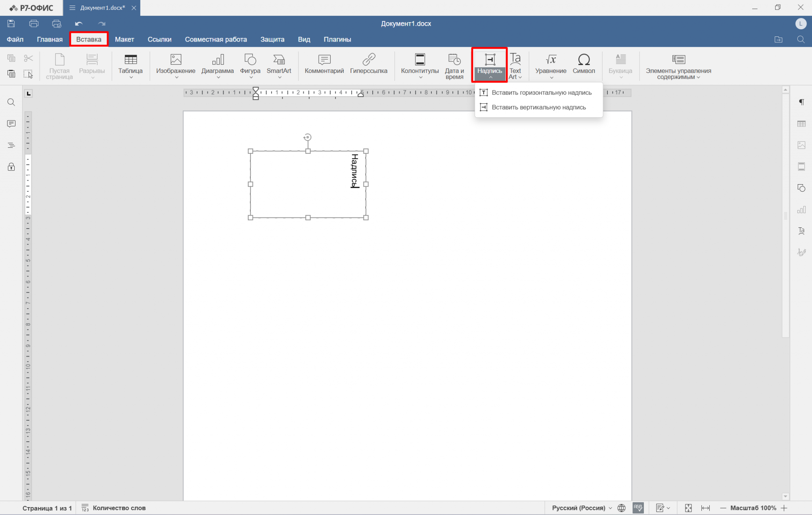This screenshot has height=515, width=812.
Task: Open the search panel in left sidebar
Action: point(11,102)
